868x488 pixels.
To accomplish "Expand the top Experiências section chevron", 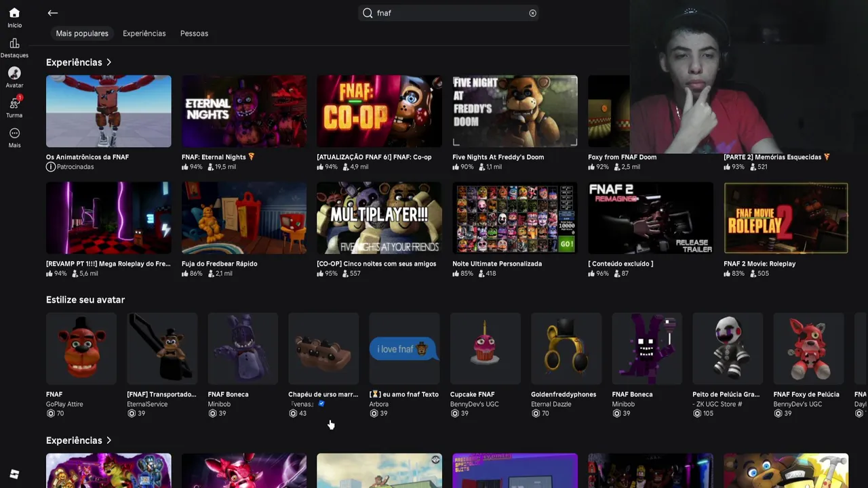I will click(108, 62).
